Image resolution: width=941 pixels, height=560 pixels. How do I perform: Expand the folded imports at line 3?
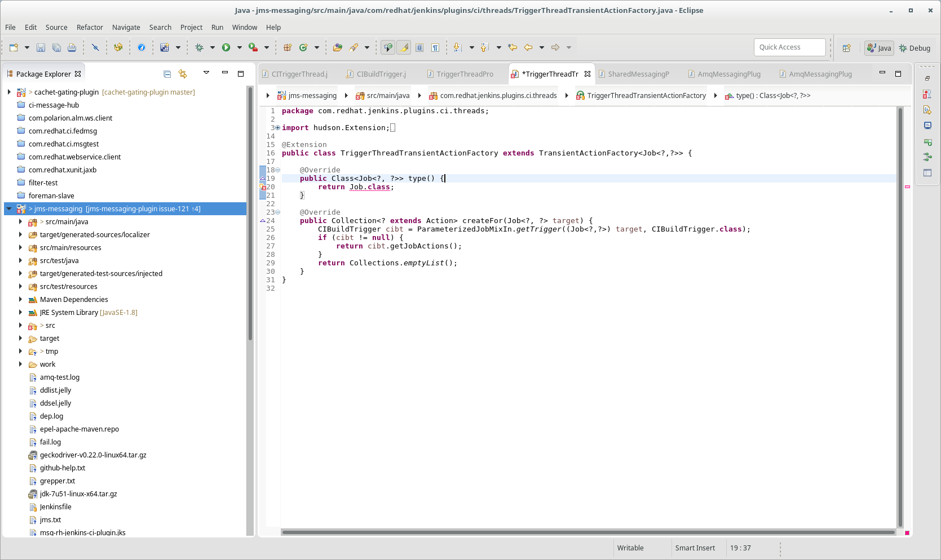point(277,128)
